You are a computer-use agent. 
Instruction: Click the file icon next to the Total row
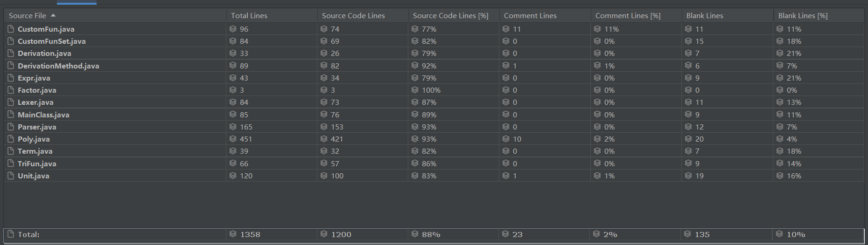coord(11,234)
